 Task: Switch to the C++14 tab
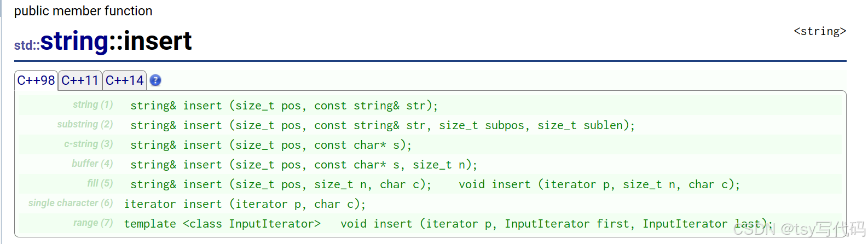tap(124, 80)
